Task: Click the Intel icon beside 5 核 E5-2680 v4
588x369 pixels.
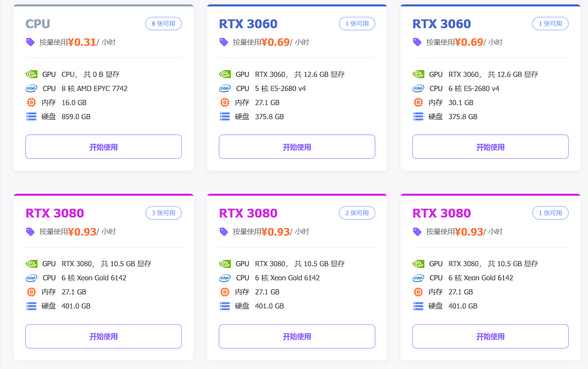Action: (x=225, y=88)
